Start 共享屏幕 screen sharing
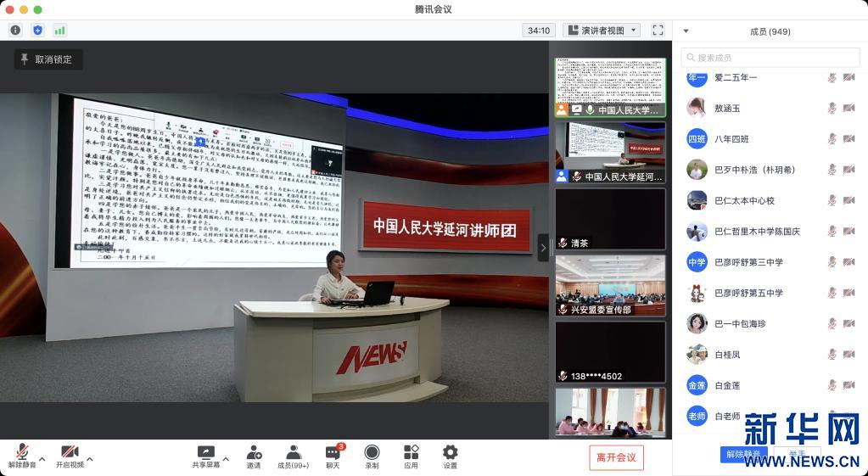 pyautogui.click(x=206, y=456)
